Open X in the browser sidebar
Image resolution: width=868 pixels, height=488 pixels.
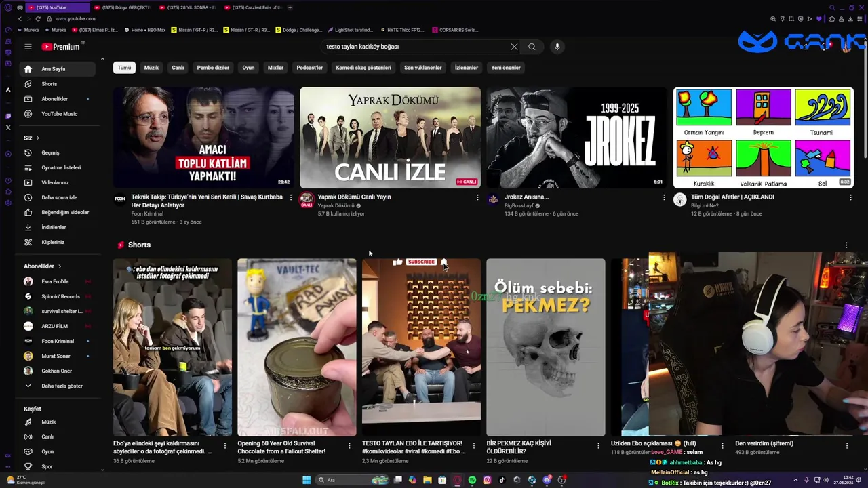click(8, 127)
